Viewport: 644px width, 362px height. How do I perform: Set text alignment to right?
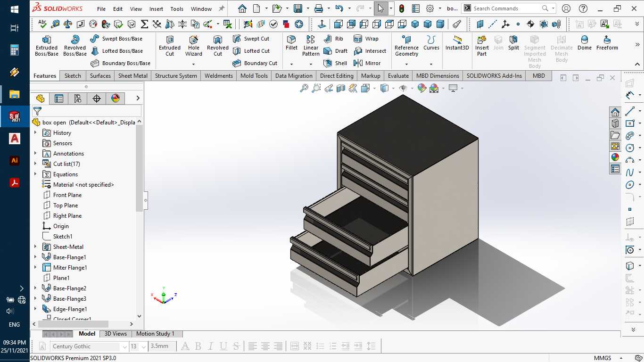[278, 346]
